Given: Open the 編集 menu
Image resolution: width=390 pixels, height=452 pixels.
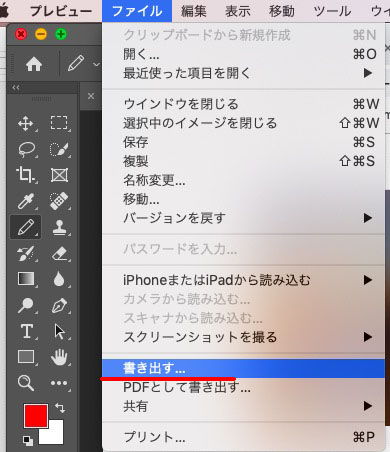Looking at the screenshot, I should point(193,11).
